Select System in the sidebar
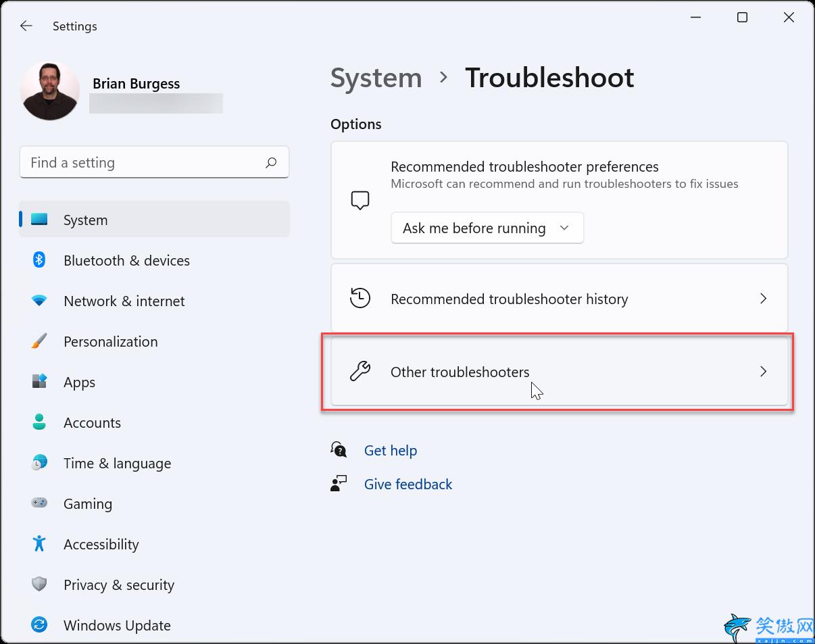815x644 pixels. click(155, 220)
